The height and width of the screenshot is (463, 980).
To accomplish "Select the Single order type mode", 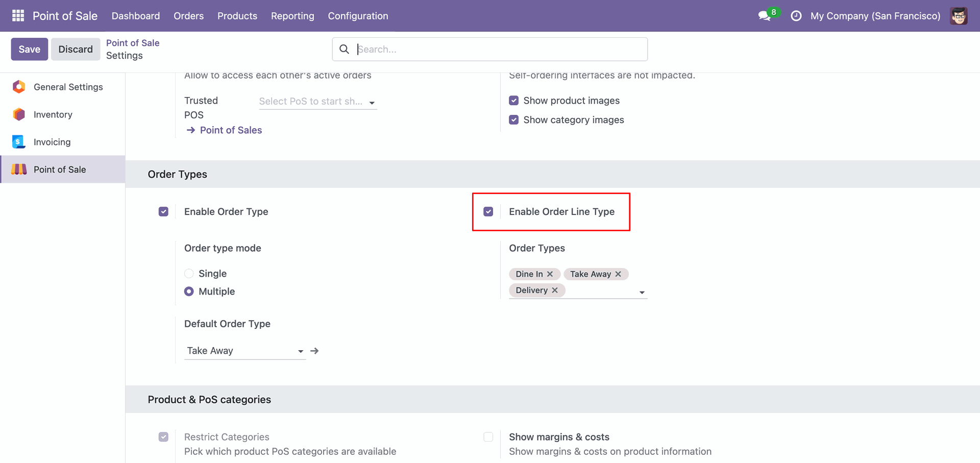I will coord(189,274).
